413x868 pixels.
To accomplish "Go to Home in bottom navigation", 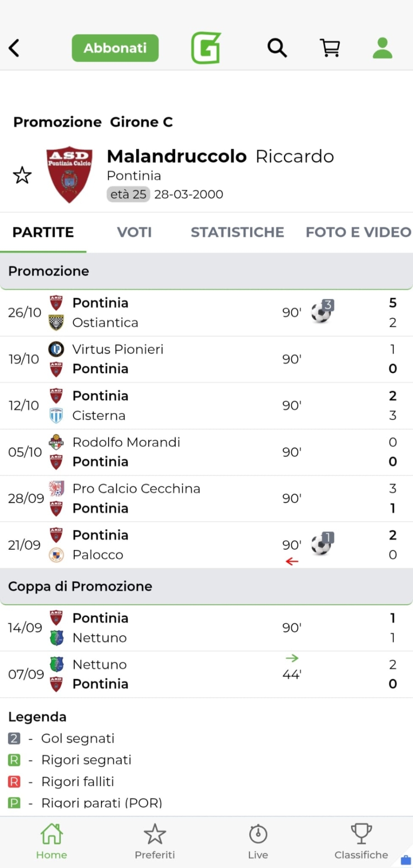I will pos(52,841).
